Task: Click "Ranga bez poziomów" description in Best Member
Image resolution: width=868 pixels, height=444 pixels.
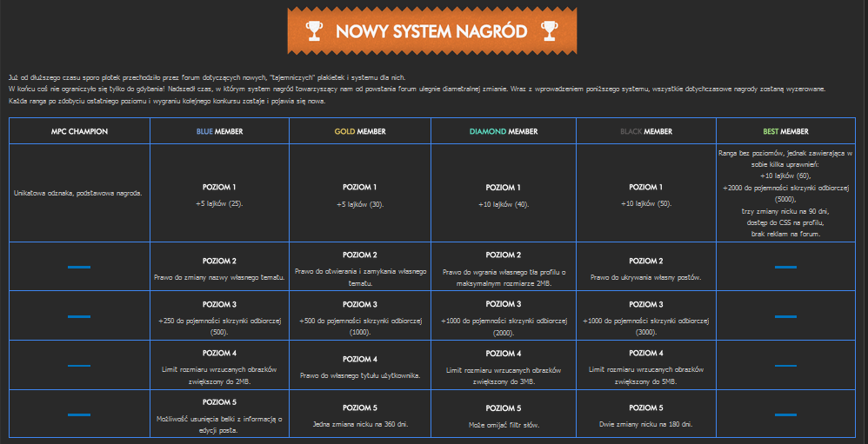Action: pos(785,158)
